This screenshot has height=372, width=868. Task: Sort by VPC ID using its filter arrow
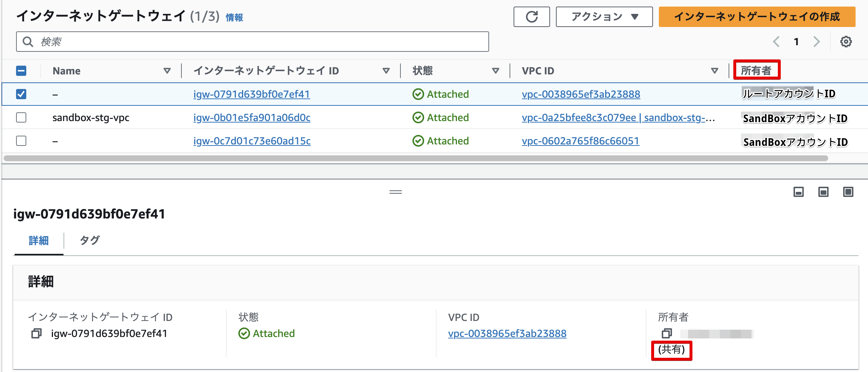pos(714,70)
